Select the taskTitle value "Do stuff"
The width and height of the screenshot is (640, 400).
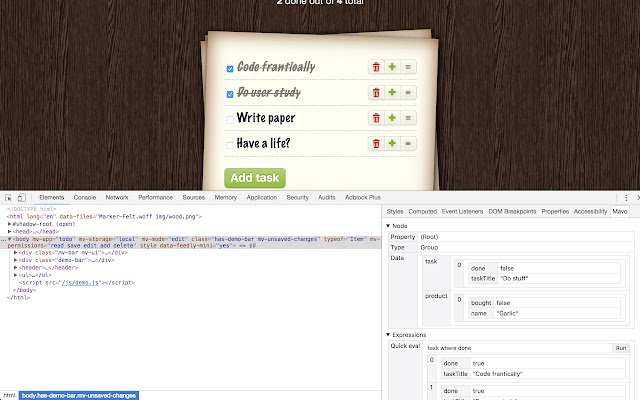tap(514, 278)
